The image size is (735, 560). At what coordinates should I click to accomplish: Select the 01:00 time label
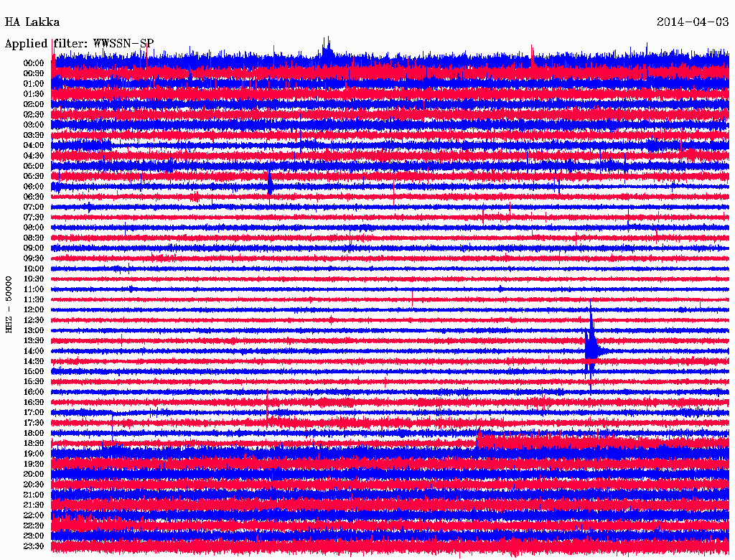pyautogui.click(x=34, y=83)
